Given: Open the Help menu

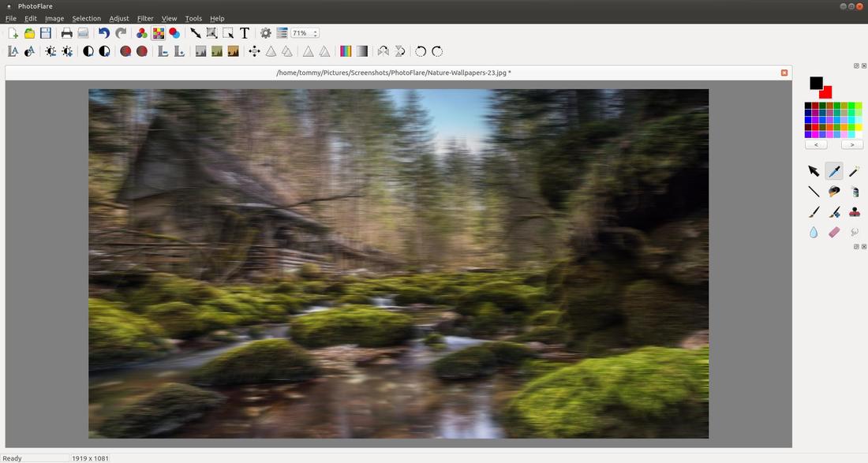Looking at the screenshot, I should click(x=217, y=18).
